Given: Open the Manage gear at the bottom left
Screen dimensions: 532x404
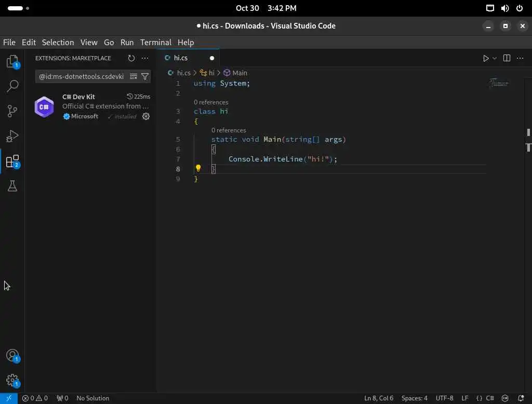Looking at the screenshot, I should point(12,380).
